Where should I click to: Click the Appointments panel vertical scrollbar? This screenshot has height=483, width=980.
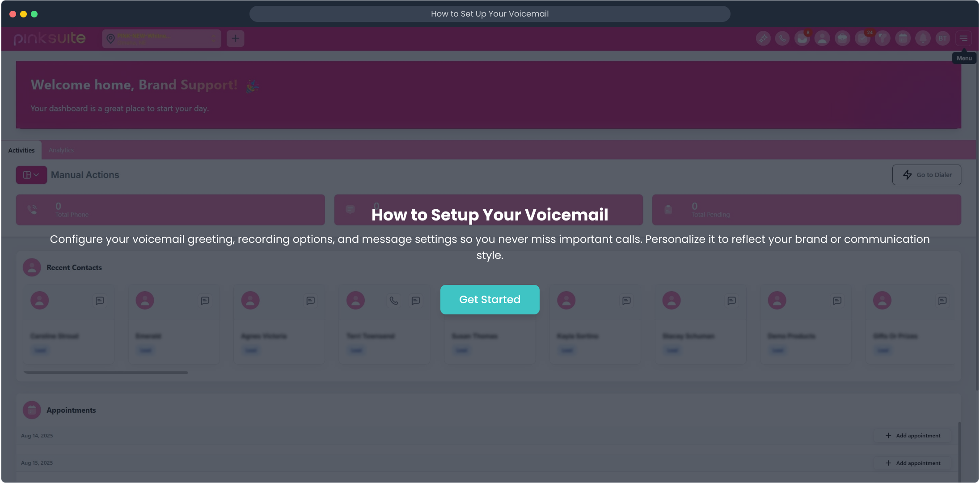(959, 451)
